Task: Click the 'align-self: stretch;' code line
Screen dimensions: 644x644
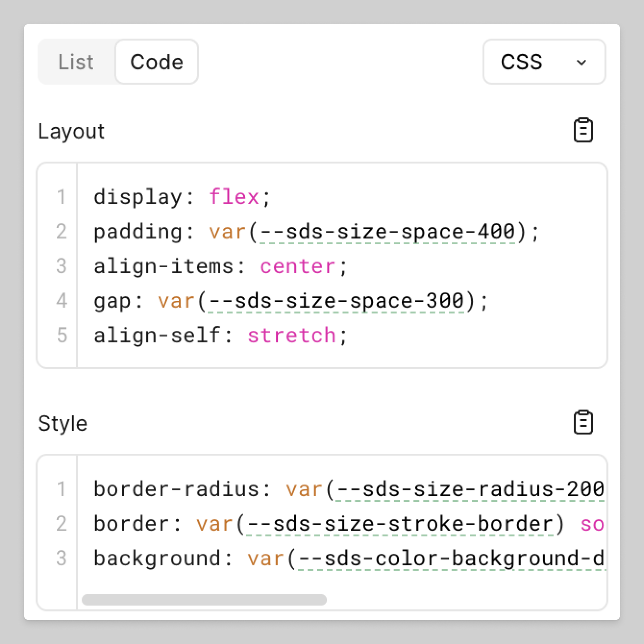Action: 220,336
